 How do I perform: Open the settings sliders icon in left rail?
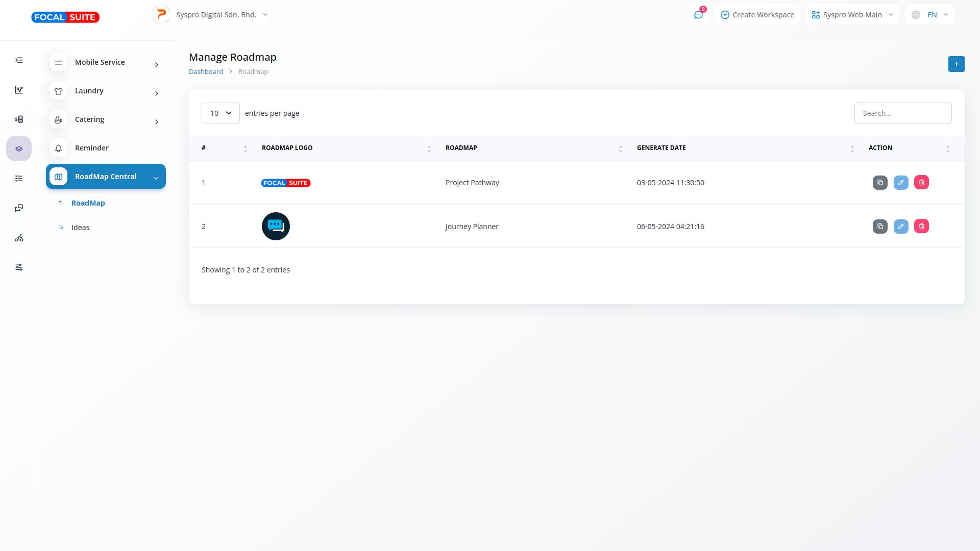tap(19, 267)
